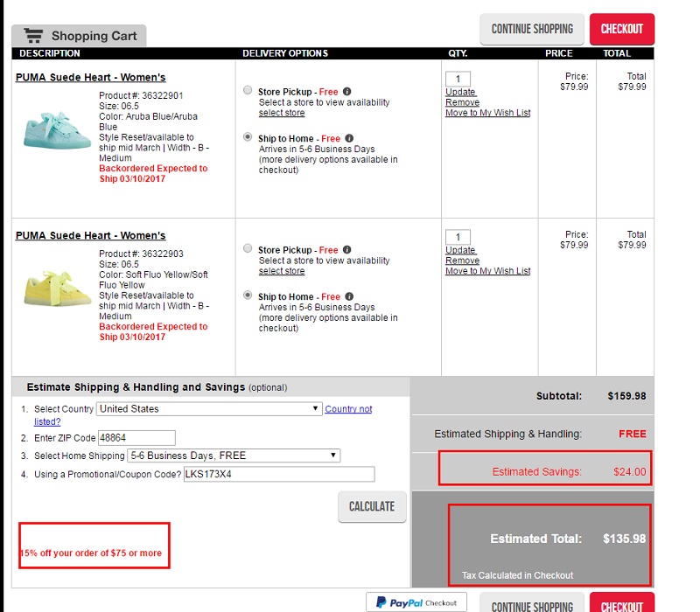Click the FREE shipping estimate text
Image resolution: width=700 pixels, height=612 pixels.
tap(632, 434)
